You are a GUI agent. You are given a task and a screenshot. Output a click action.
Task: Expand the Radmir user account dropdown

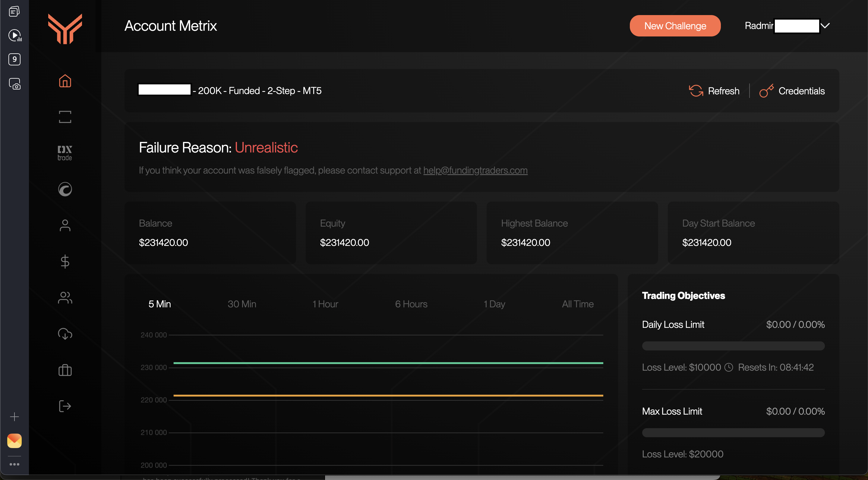click(825, 26)
